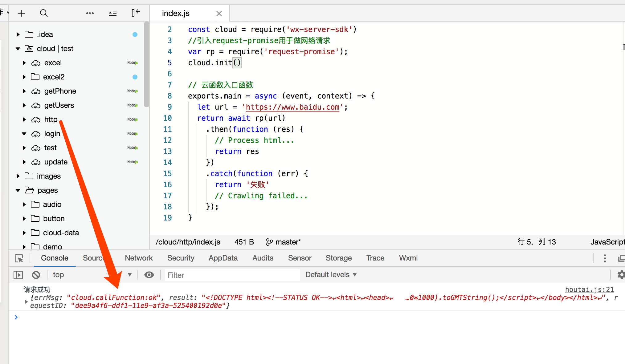The width and height of the screenshot is (625, 364).
Task: Expand the logged result object arrow
Action: (26, 301)
